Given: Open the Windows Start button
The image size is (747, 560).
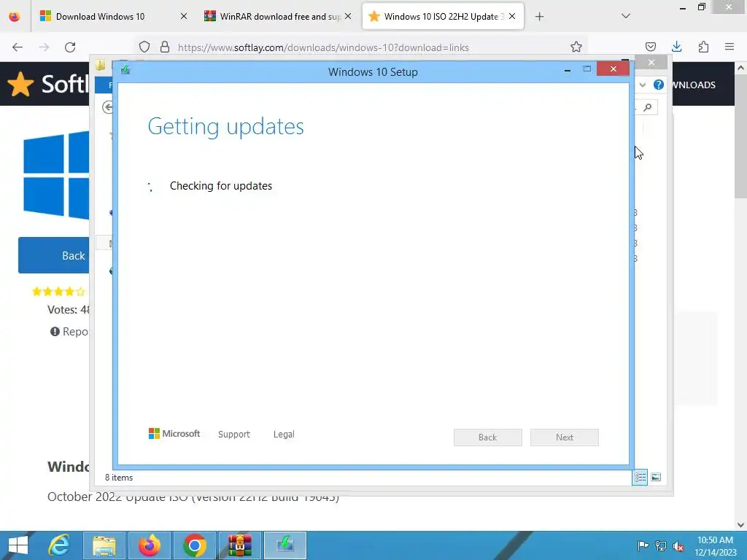Looking at the screenshot, I should (x=18, y=545).
